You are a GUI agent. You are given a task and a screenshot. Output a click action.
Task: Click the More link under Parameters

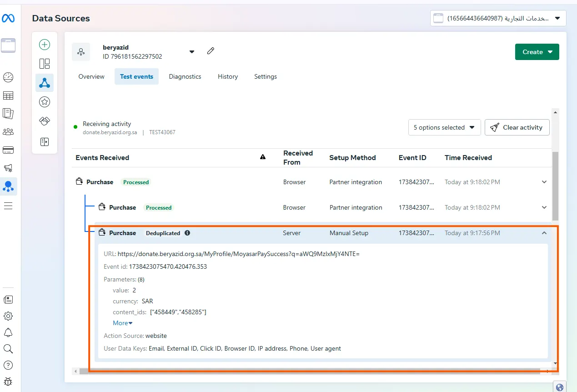pyautogui.click(x=122, y=323)
